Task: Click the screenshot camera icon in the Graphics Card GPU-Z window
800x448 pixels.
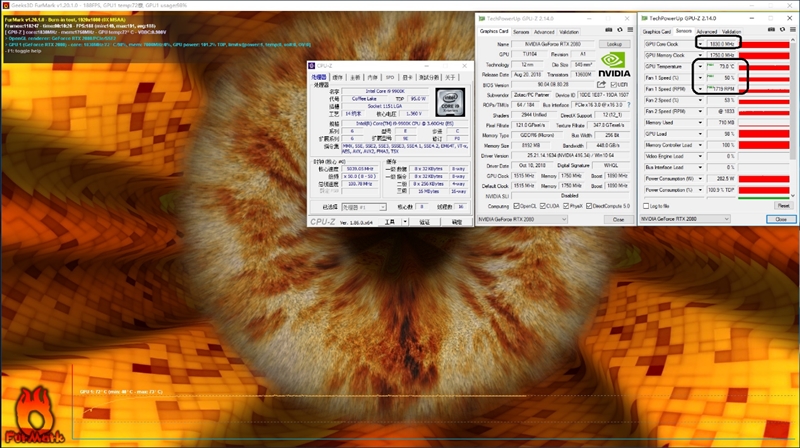Action: [609, 30]
